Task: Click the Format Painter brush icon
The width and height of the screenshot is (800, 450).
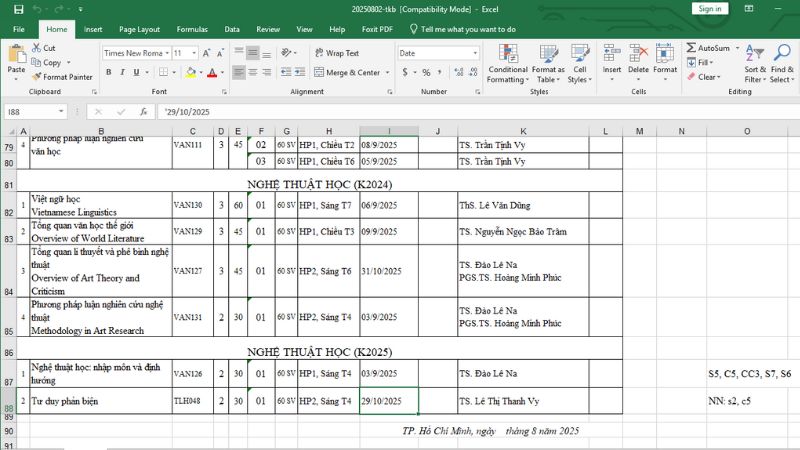Action: (37, 76)
